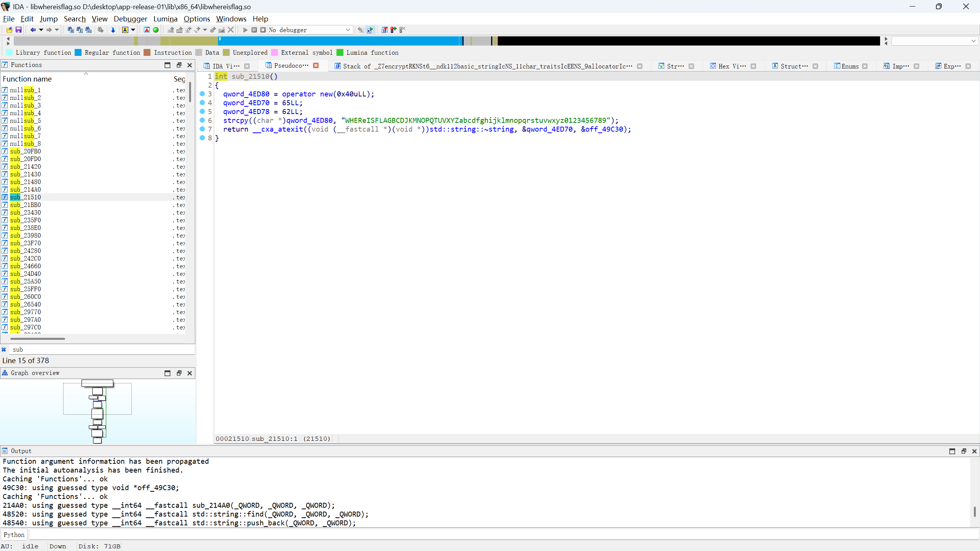Pause the process with the pause icon
The height and width of the screenshot is (551, 980).
254,30
